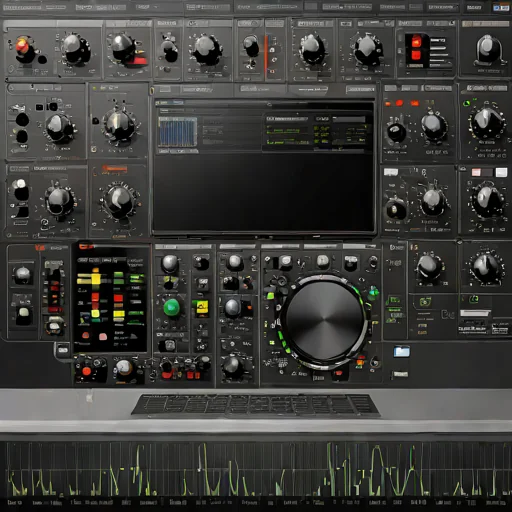
Task: Click the pink rounded pad in the meter panel
Action: pyautogui.click(x=103, y=337)
